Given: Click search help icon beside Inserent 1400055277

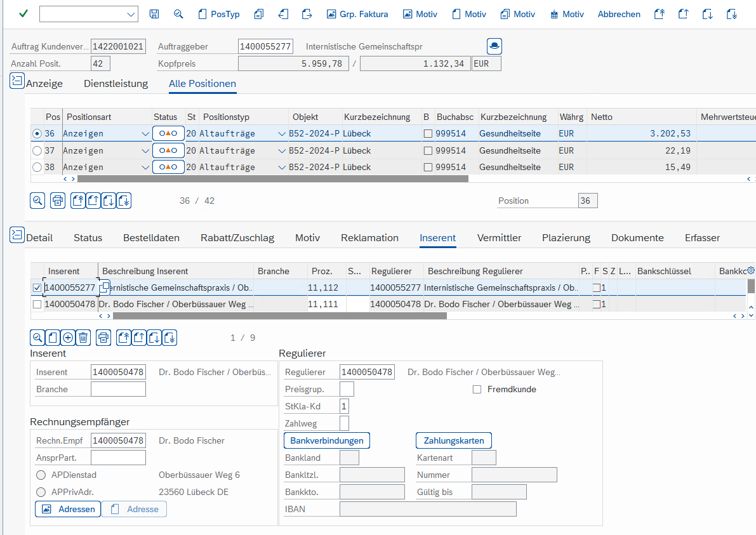Looking at the screenshot, I should (104, 287).
